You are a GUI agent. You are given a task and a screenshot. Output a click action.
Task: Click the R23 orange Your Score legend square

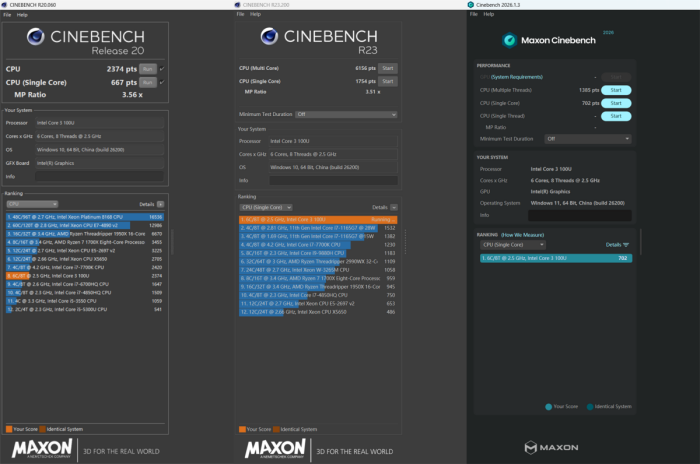(x=242, y=429)
